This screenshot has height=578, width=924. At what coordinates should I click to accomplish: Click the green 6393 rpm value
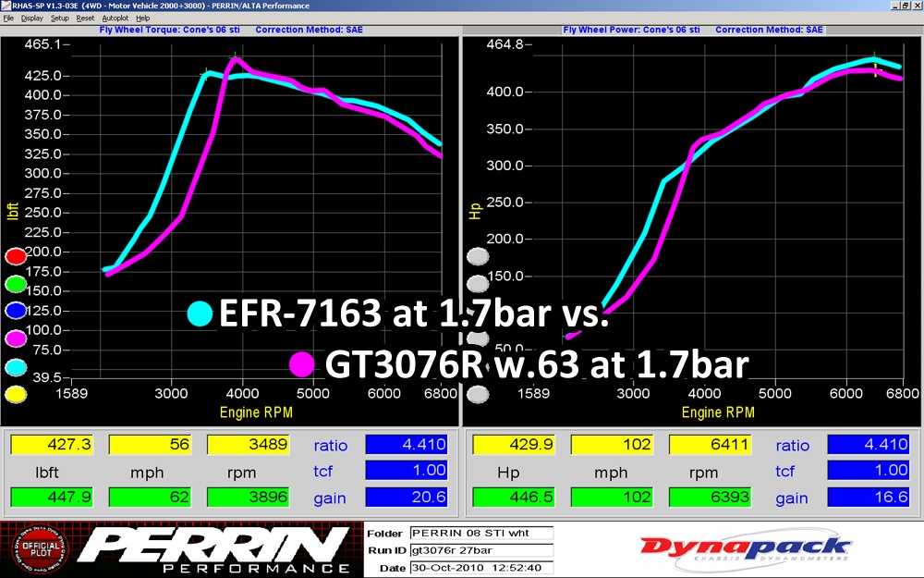[710, 497]
